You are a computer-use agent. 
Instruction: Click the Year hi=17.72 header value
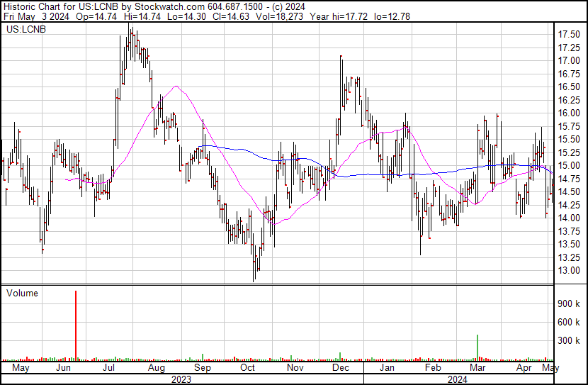point(339,16)
